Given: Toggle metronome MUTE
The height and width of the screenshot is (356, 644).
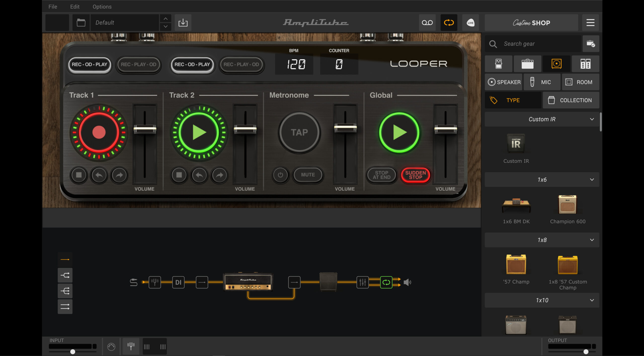Looking at the screenshot, I should [x=308, y=175].
